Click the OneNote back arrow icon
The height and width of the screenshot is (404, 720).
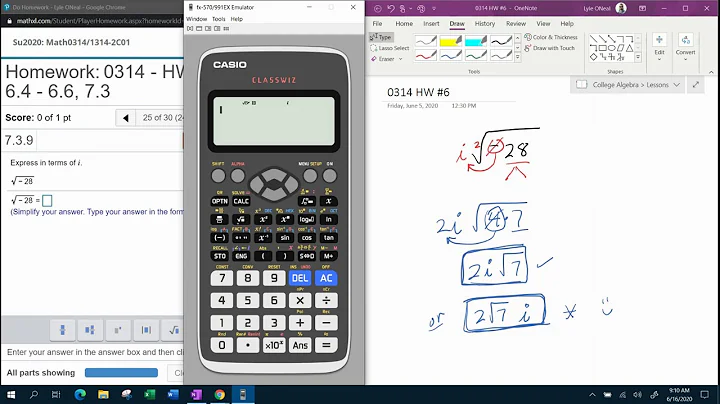coord(377,8)
